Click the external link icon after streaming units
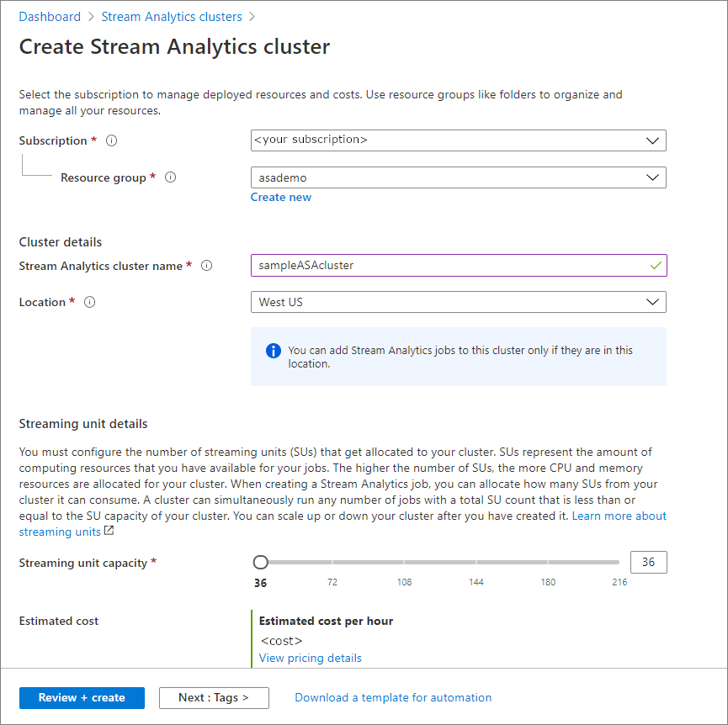Screen dimensions: 728x725 [108, 532]
